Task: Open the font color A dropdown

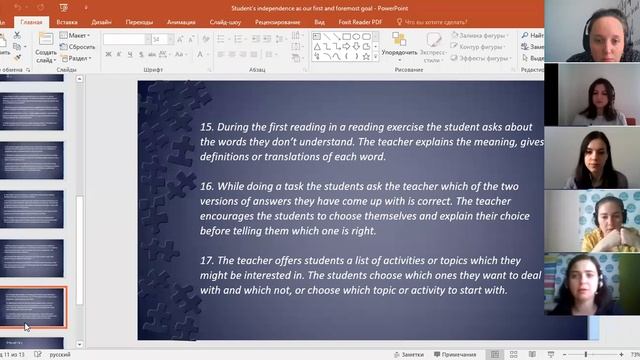Action: [x=202, y=54]
